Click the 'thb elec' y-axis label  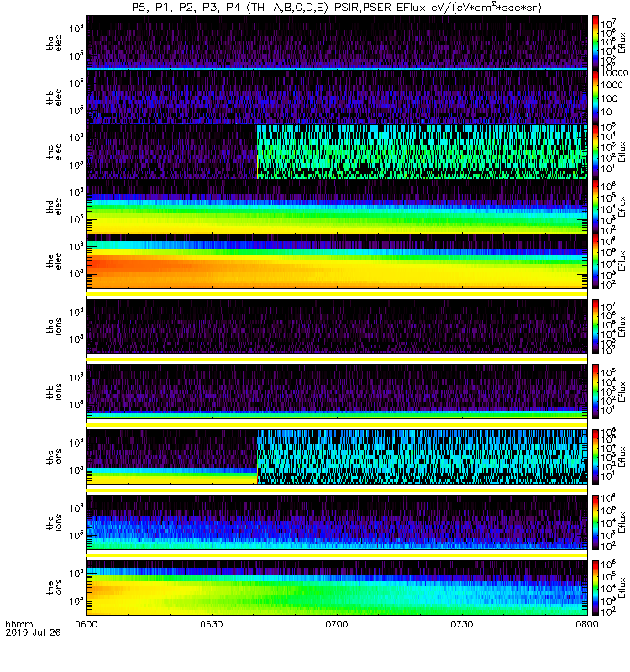point(54,97)
